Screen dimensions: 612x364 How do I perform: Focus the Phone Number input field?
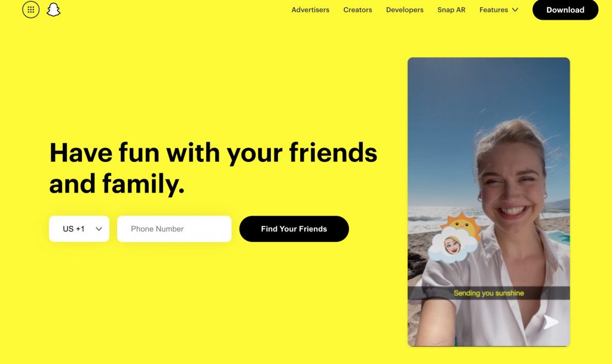click(174, 229)
